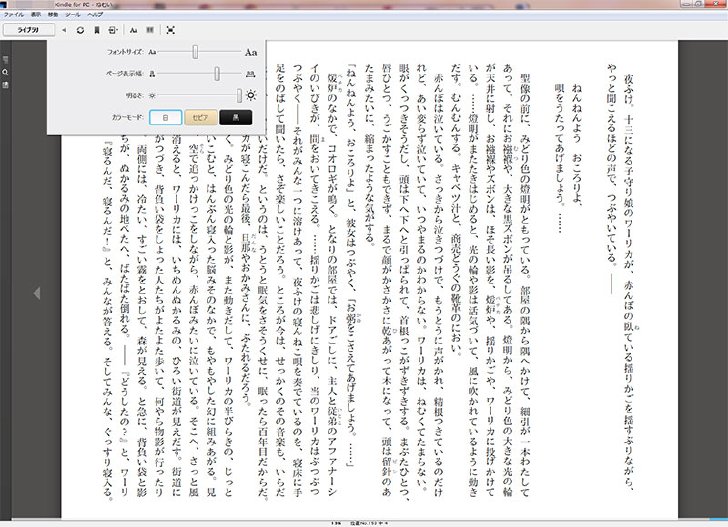The image size is (728, 527).
Task: Click the lyric line ねんねんよう おころりよ
Action: pyautogui.click(x=576, y=145)
